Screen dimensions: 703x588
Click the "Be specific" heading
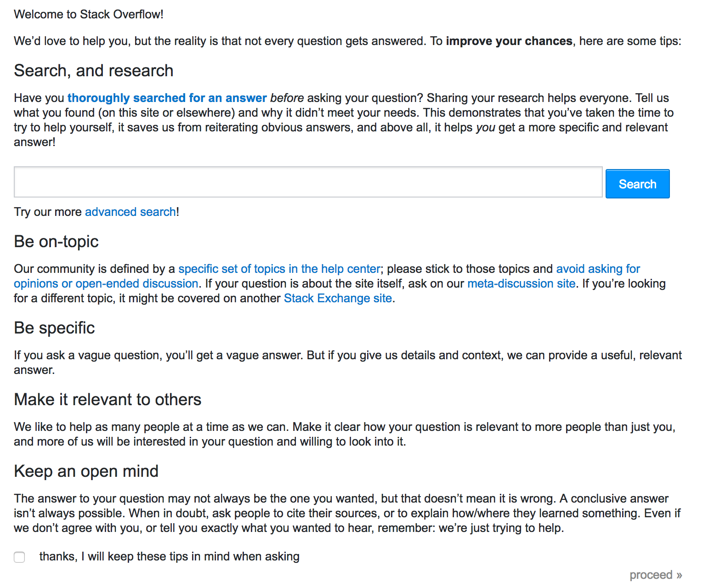[x=54, y=328]
